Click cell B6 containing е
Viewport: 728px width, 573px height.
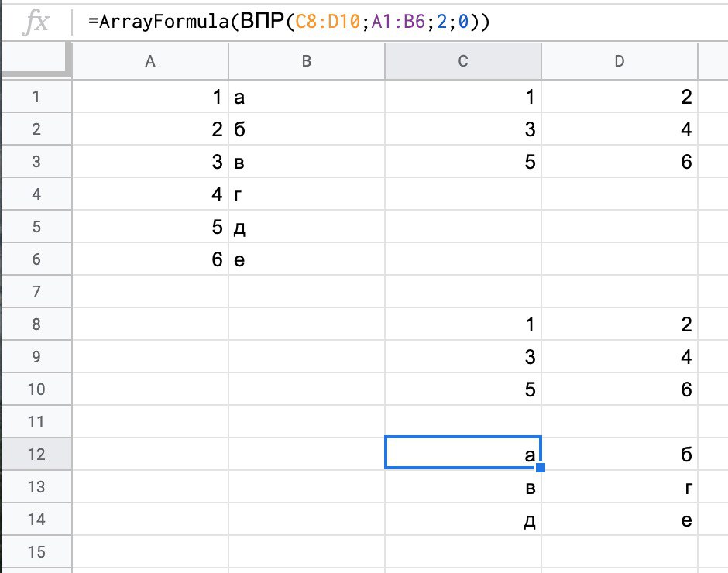[307, 259]
